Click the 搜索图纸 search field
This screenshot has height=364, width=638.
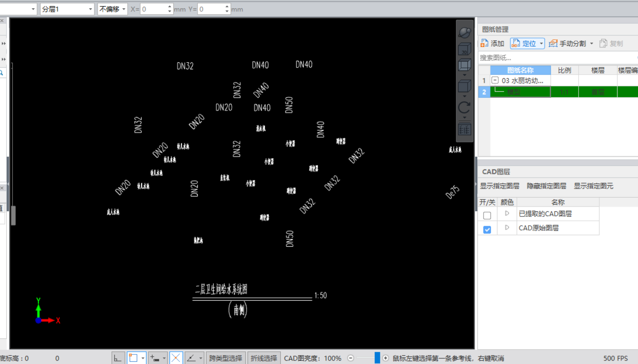coord(558,58)
